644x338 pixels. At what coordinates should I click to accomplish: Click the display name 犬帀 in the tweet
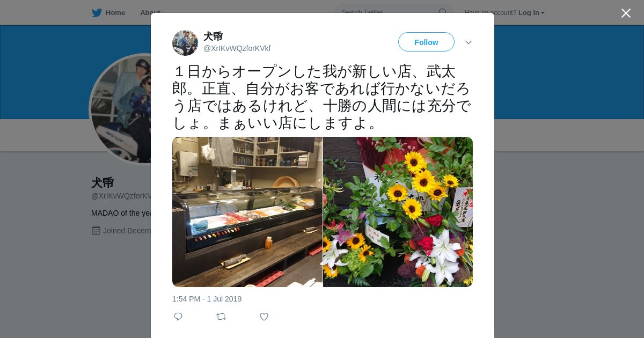click(213, 36)
